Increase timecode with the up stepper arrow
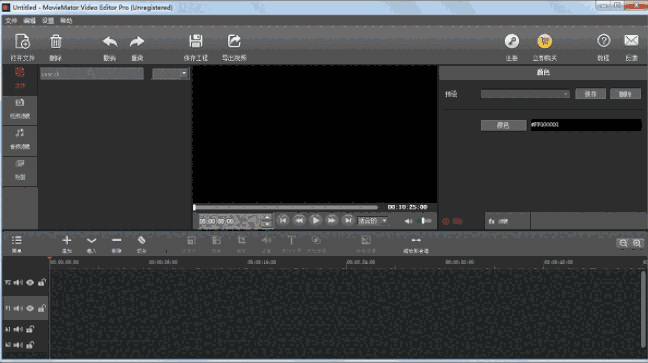648x363 pixels. pos(267,217)
